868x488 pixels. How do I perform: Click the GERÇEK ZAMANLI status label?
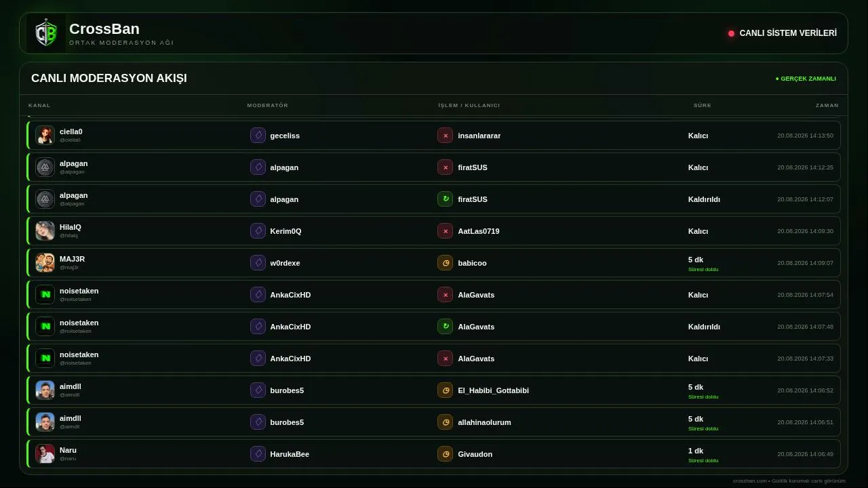(x=806, y=79)
